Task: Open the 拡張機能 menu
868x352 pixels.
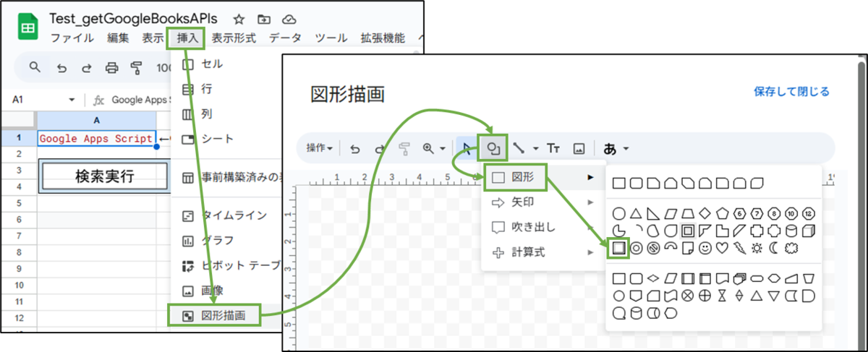Action: tap(383, 38)
